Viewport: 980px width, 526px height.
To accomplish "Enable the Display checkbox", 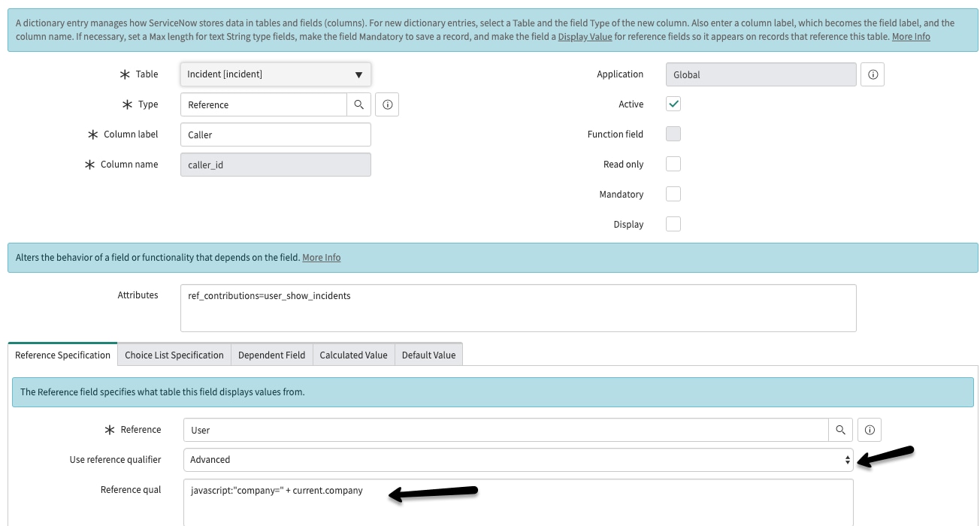I will pyautogui.click(x=673, y=224).
